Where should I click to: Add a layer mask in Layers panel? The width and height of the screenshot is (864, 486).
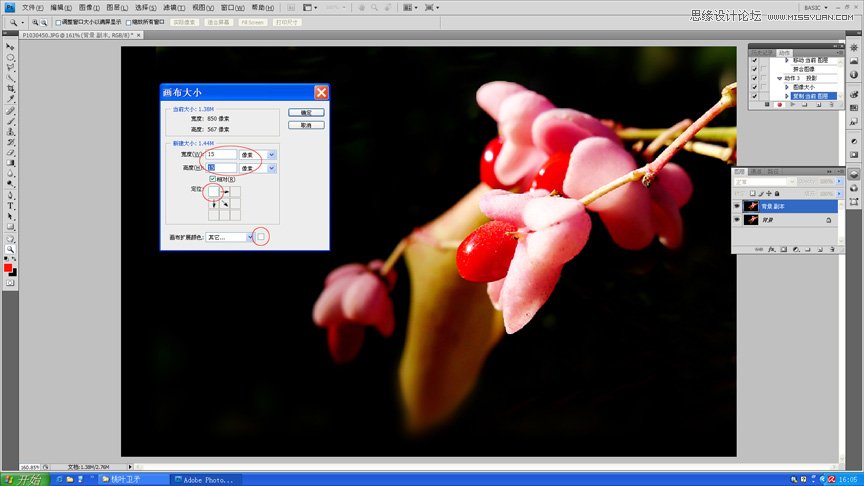(784, 250)
